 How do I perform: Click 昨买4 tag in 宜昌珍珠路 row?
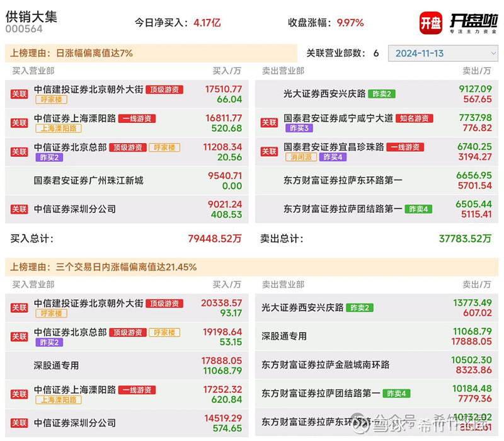(x=333, y=157)
